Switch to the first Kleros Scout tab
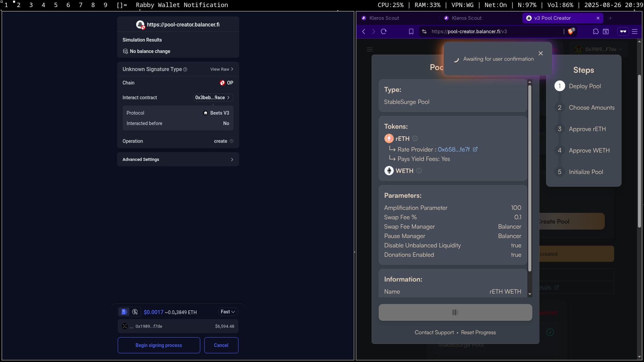644x362 pixels. pos(384,18)
